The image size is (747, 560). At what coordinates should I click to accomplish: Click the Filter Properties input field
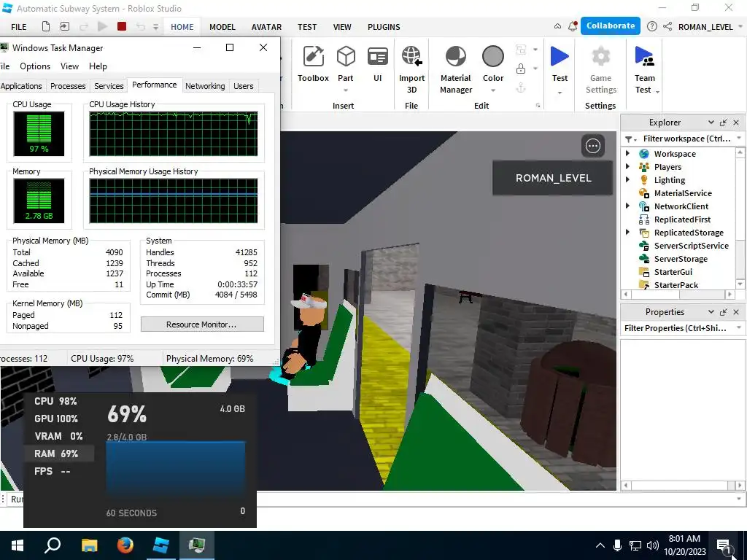click(x=676, y=328)
